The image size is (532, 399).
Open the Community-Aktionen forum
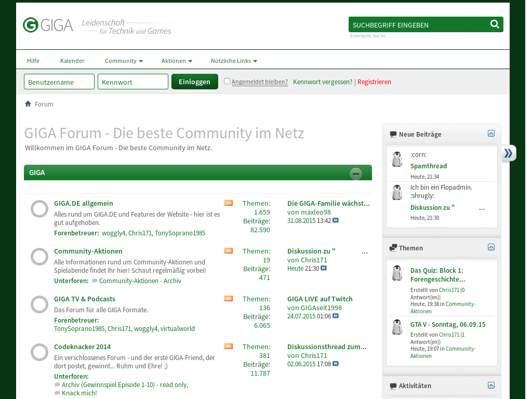pyautogui.click(x=88, y=251)
